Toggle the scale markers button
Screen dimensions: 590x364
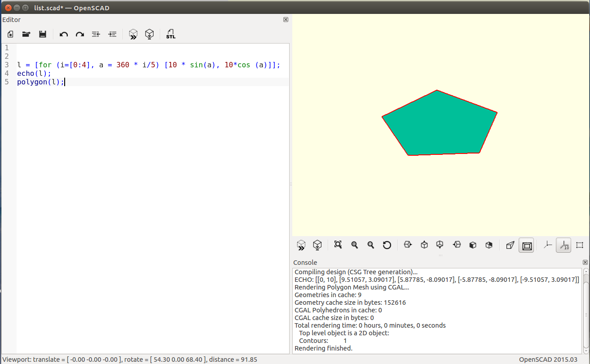564,245
